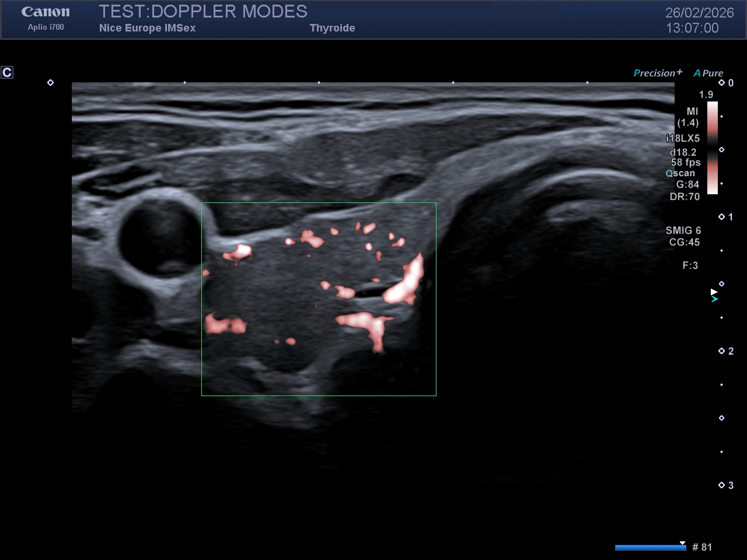The width and height of the screenshot is (747, 560).
Task: Click the probe origin circle at top-left
Action: tap(51, 83)
